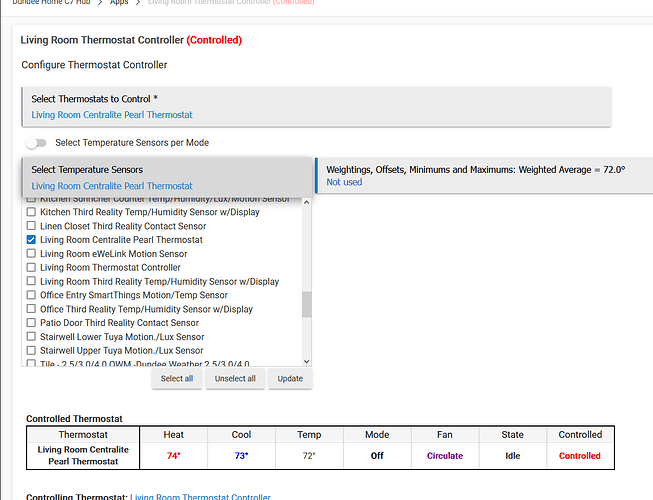Viewport: 653px width, 500px height.
Task: Open Select Thermostats to Control dropdown
Action: click(x=317, y=107)
